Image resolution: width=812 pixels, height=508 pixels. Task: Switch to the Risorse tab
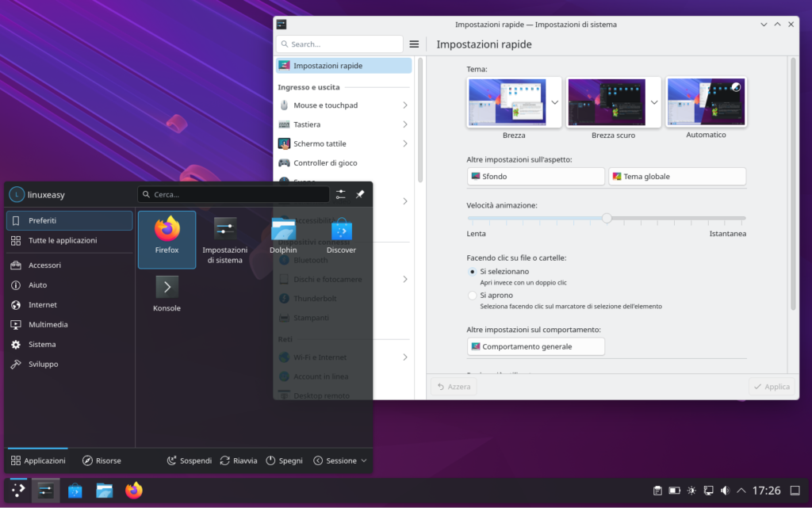point(101,460)
